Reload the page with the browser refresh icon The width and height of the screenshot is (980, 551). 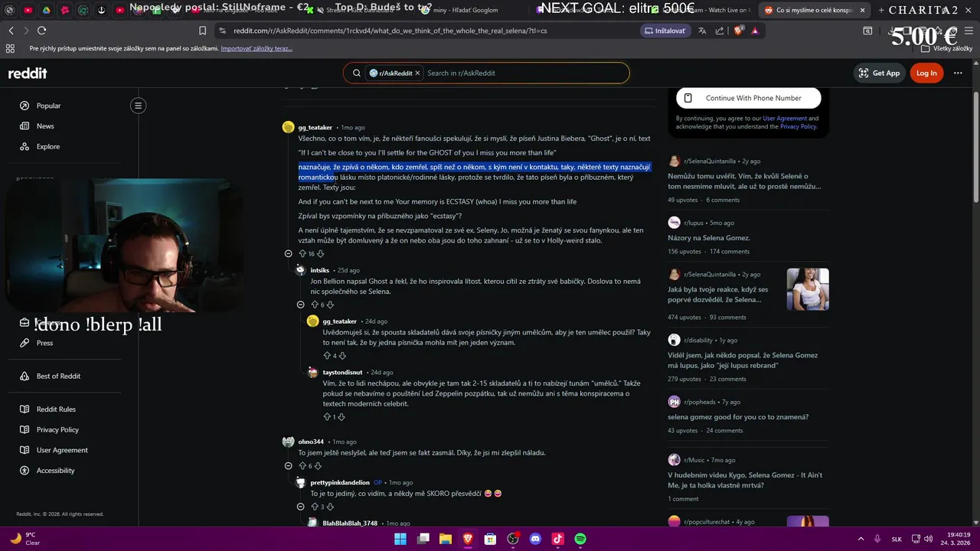tap(41, 31)
